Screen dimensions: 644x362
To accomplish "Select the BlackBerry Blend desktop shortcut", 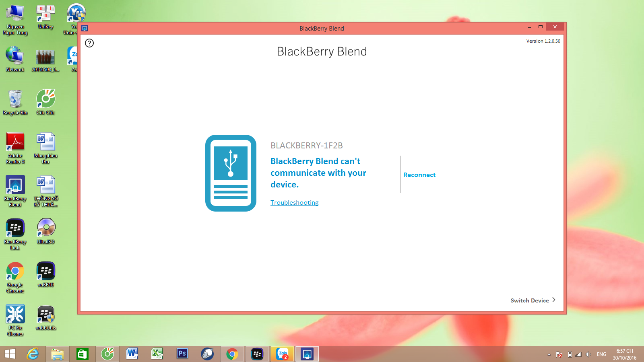I will (x=15, y=191).
